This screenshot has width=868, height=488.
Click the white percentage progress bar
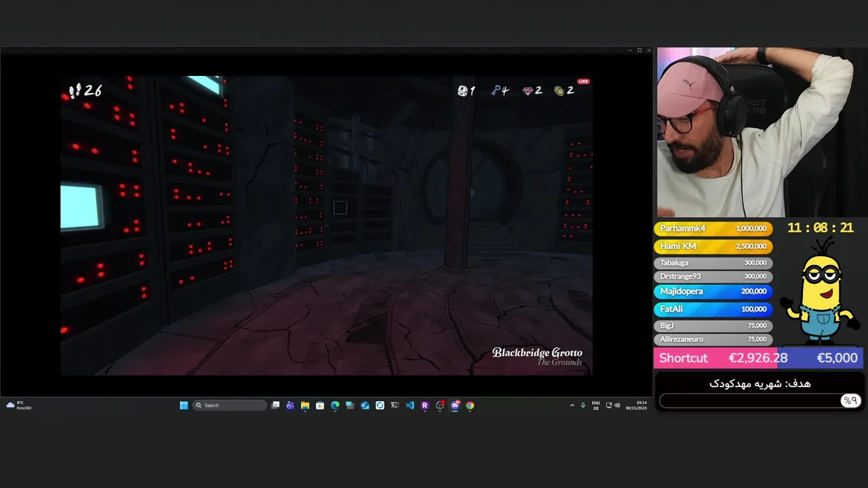(x=759, y=401)
